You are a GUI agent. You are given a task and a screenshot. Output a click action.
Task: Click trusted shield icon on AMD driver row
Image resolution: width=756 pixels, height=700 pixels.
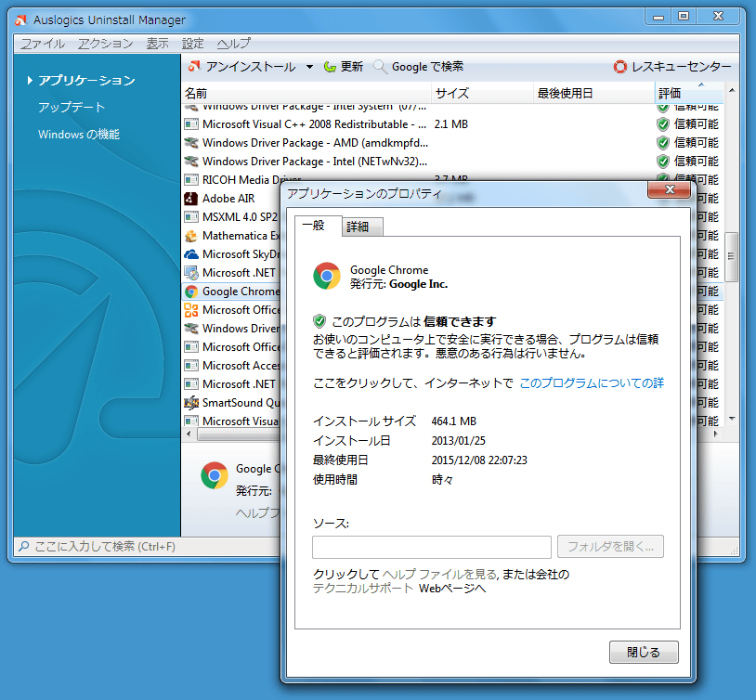(x=663, y=143)
